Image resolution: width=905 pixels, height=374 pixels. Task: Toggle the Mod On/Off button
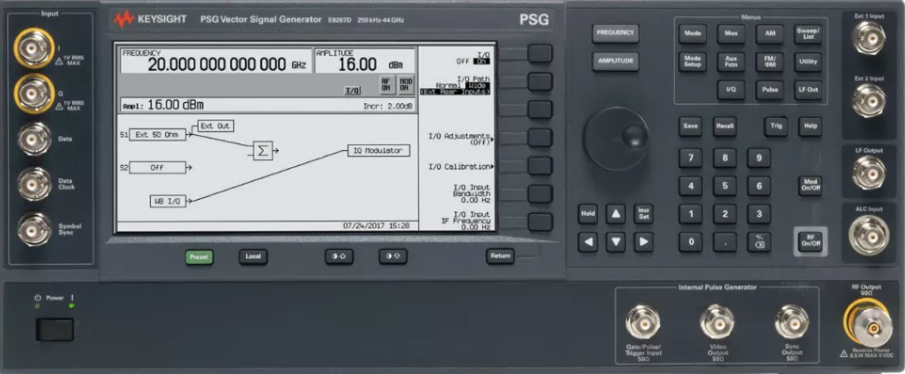(810, 186)
